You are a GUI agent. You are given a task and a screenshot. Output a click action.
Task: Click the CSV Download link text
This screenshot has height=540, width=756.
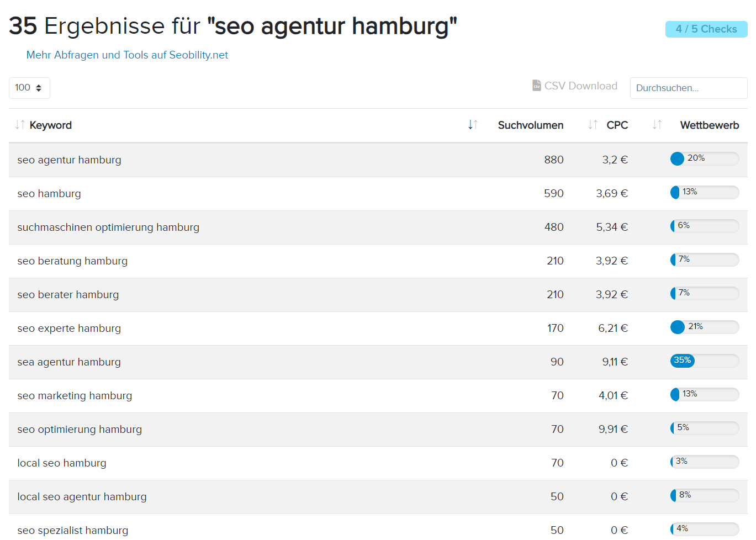point(580,86)
